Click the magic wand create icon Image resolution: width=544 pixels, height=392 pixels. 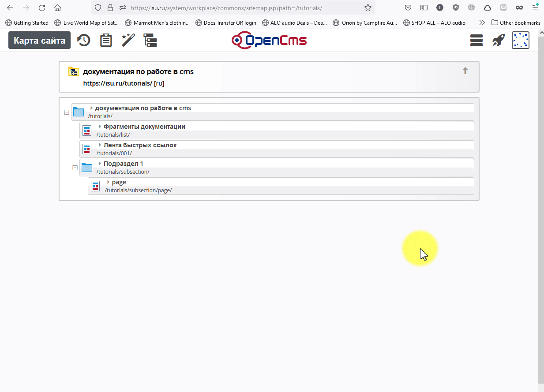click(x=128, y=41)
